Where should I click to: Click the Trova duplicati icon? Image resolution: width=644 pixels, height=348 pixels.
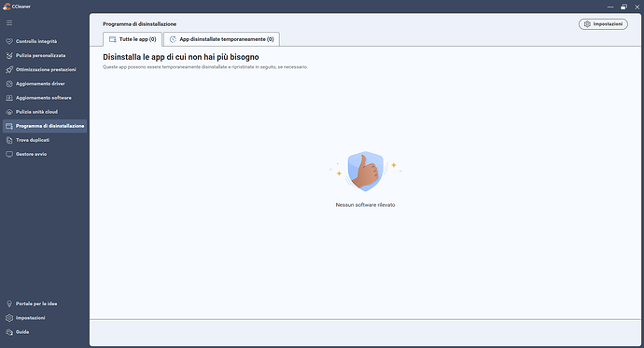[x=9, y=140]
